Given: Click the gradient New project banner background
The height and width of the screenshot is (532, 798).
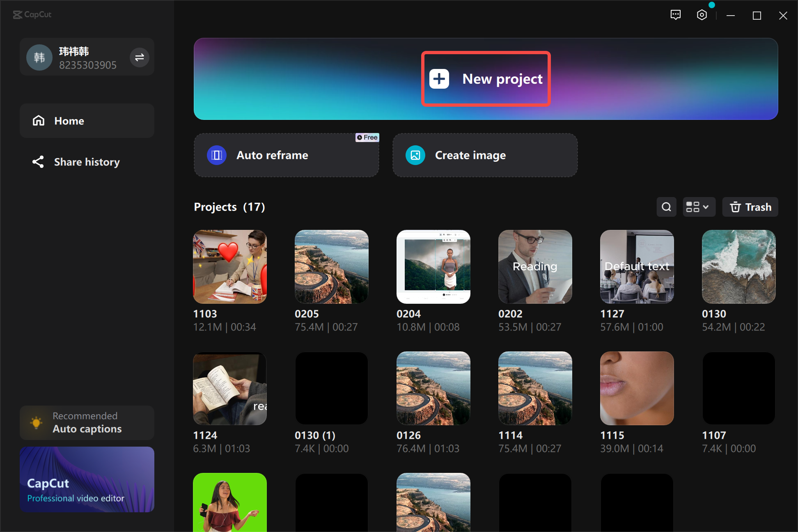Looking at the screenshot, I should (287, 79).
